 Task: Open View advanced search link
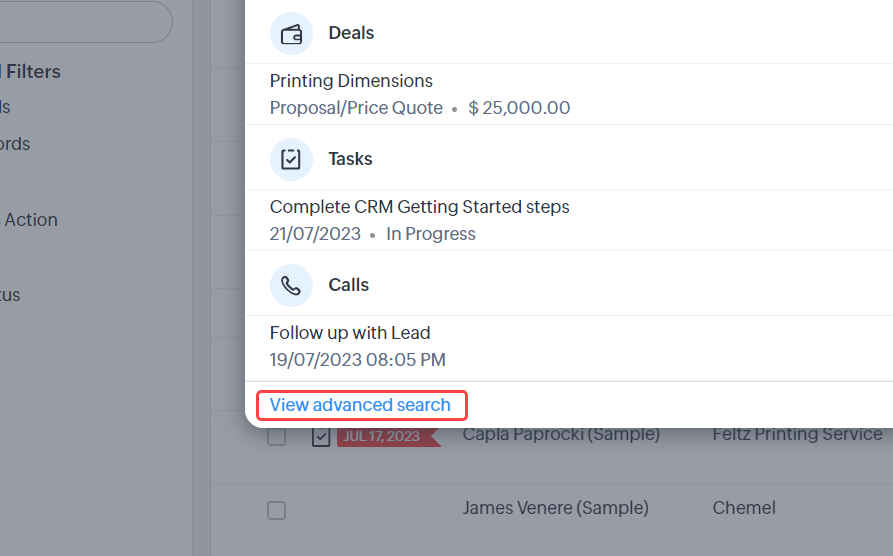coord(360,405)
